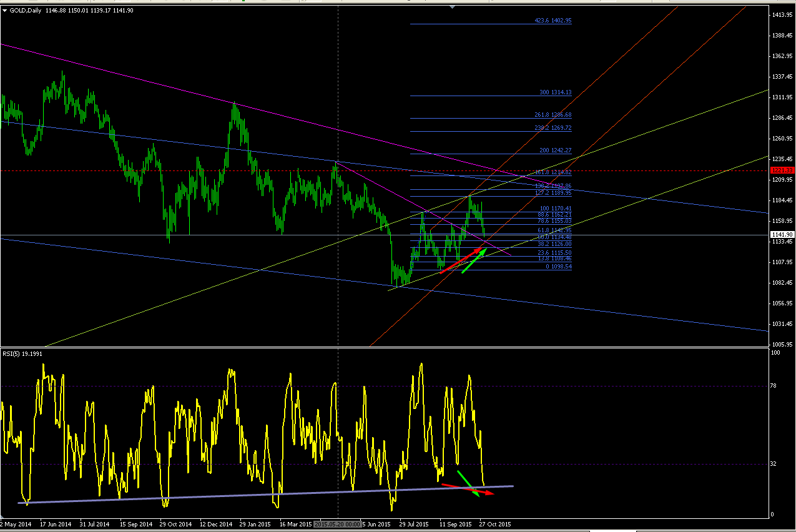Select the 423.6 1402.95 Fibonacci level label

553,21
